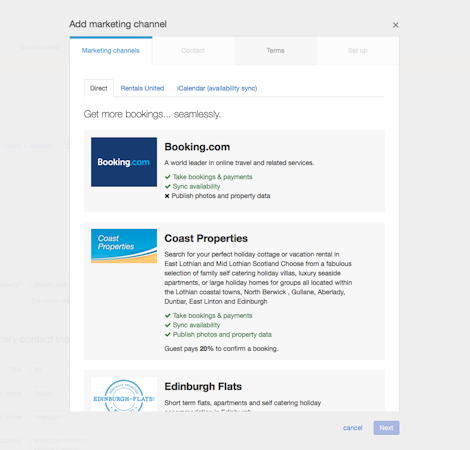Click the cancel link
This screenshot has height=450, width=470.
353,428
